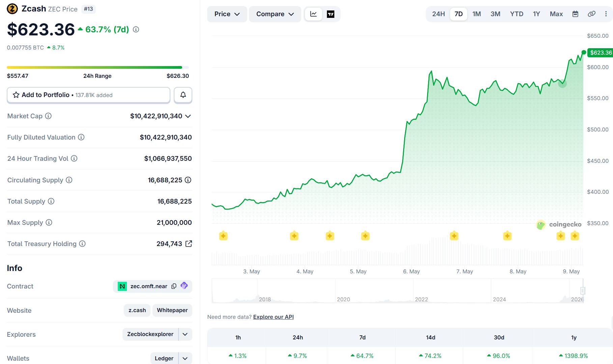613x364 pixels.
Task: Open the Ledger wallet link
Action: click(x=164, y=358)
